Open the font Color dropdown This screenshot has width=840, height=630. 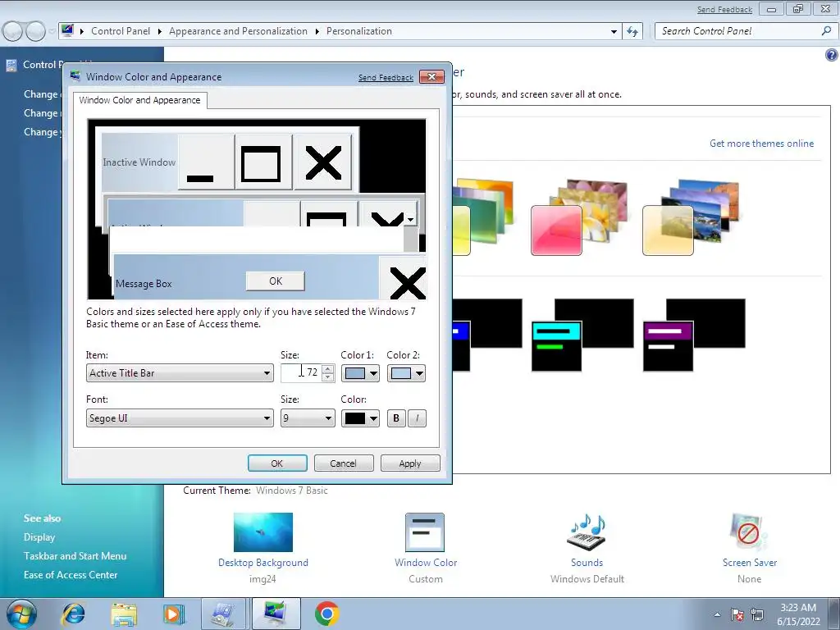361,418
